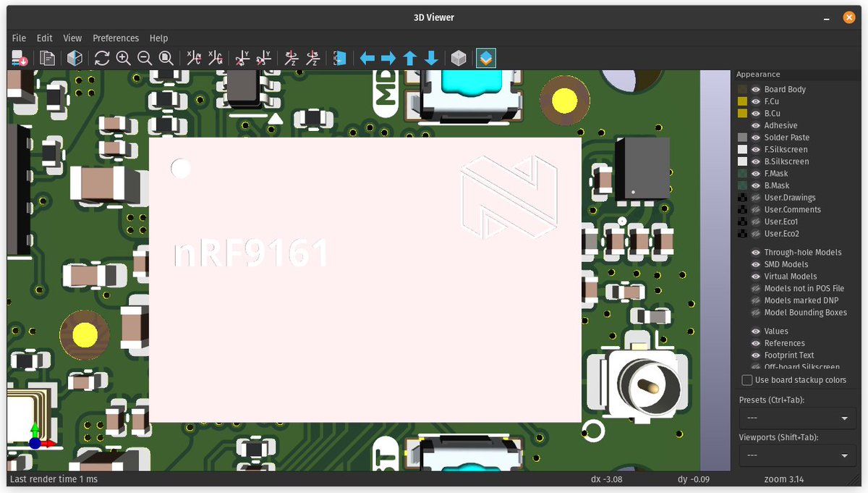This screenshot has width=868, height=493.
Task: Toggle the appearance manager layers icon
Action: click(486, 58)
